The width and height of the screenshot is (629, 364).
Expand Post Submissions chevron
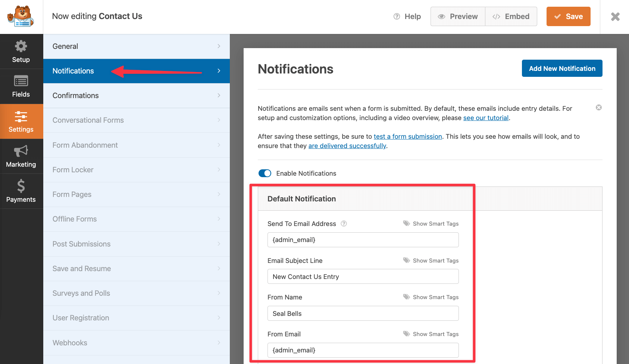click(x=219, y=244)
